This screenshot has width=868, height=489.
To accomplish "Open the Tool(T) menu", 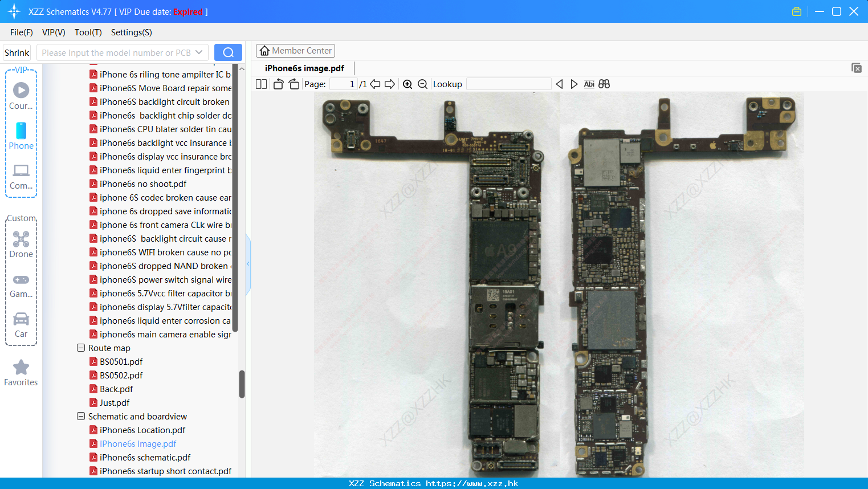I will [x=88, y=32].
